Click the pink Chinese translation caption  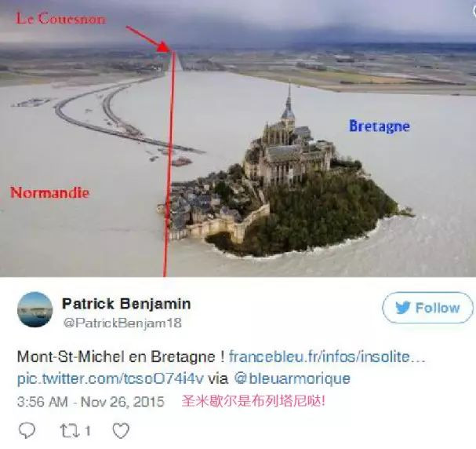pyautogui.click(x=253, y=401)
